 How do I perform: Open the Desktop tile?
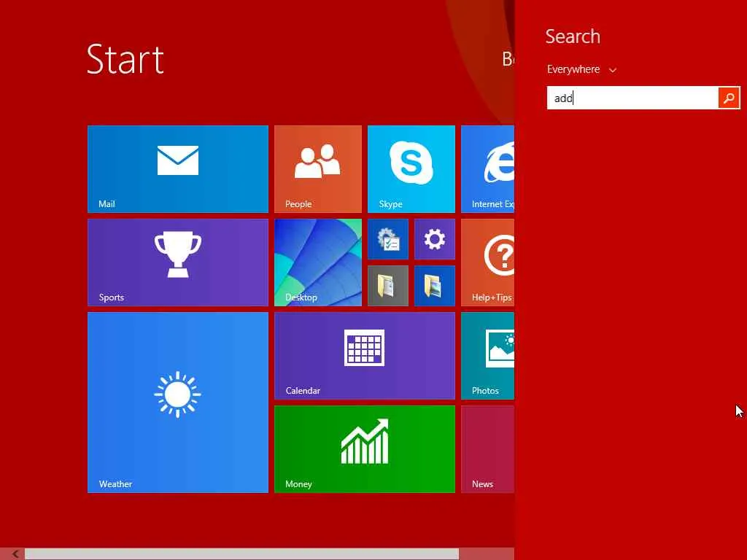pos(318,262)
